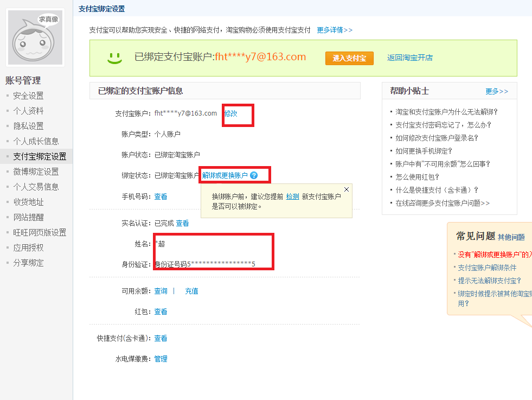
Task: Open 旺旺网页版设置 in the sidebar
Action: pos(40,232)
